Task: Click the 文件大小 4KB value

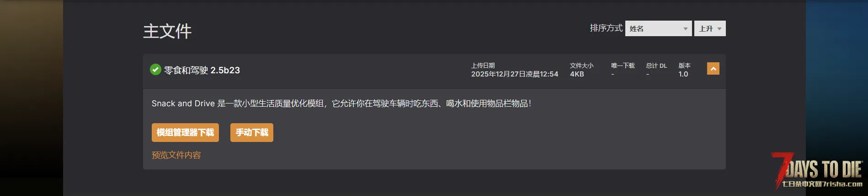Action: pyautogui.click(x=577, y=74)
